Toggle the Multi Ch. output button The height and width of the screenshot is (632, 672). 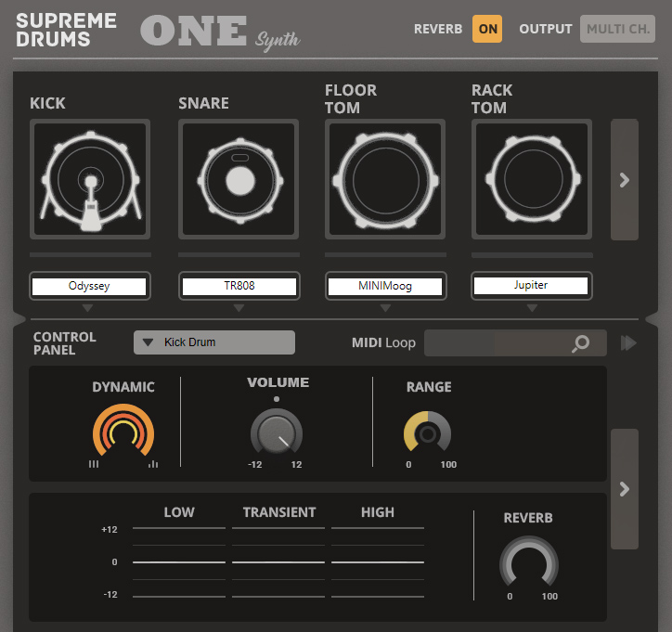click(x=617, y=29)
